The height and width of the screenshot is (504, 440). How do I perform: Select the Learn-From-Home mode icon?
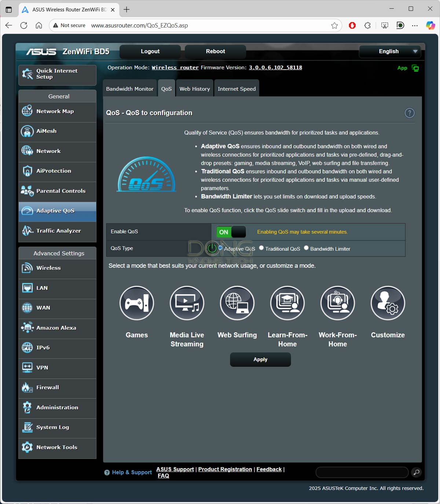pos(287,303)
